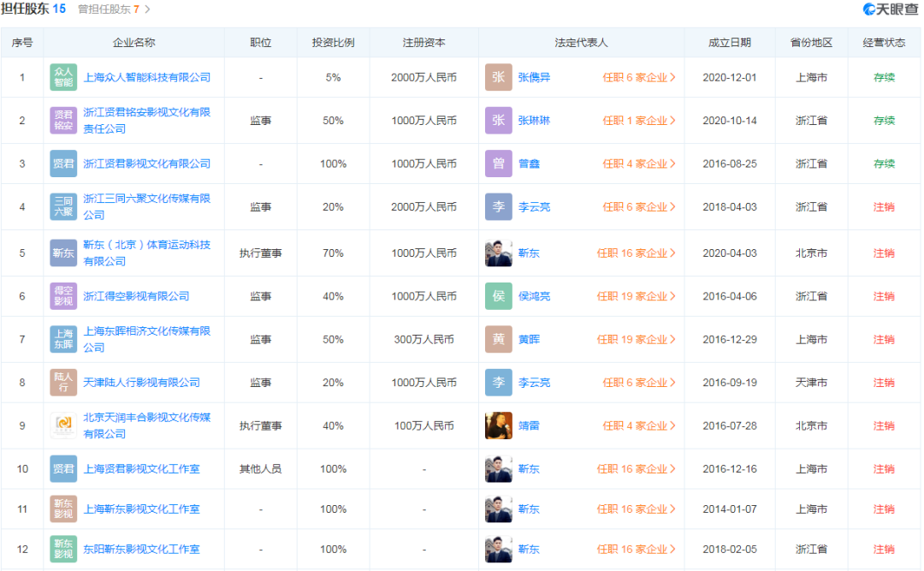Click 靖雷's photo avatar
The height and width of the screenshot is (571, 924).
tap(499, 425)
